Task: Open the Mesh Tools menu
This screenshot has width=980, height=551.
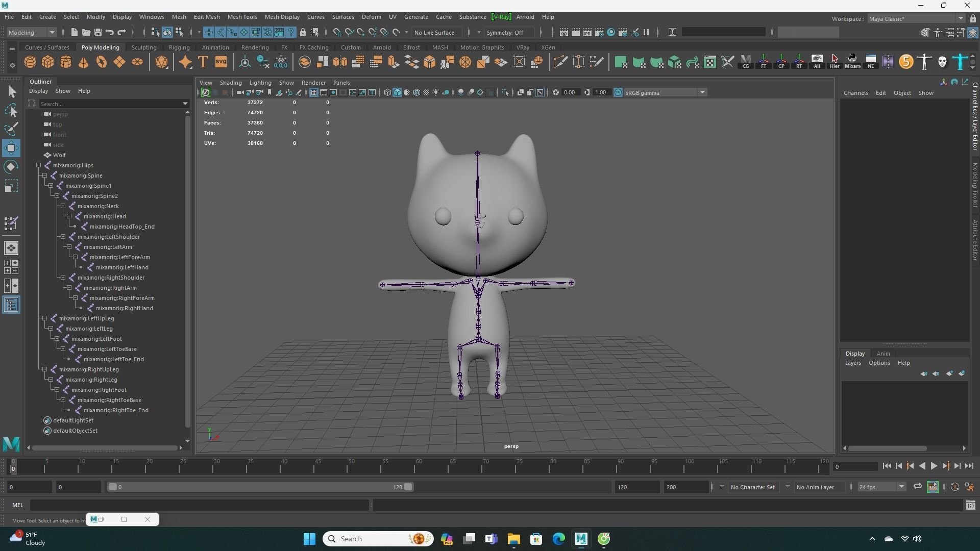Action: click(242, 17)
